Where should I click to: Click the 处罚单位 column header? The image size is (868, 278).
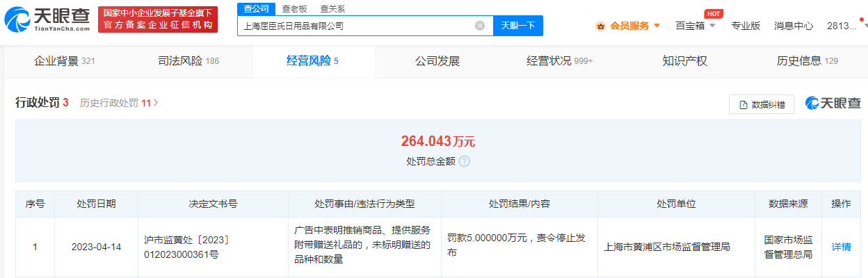pyautogui.click(x=676, y=204)
